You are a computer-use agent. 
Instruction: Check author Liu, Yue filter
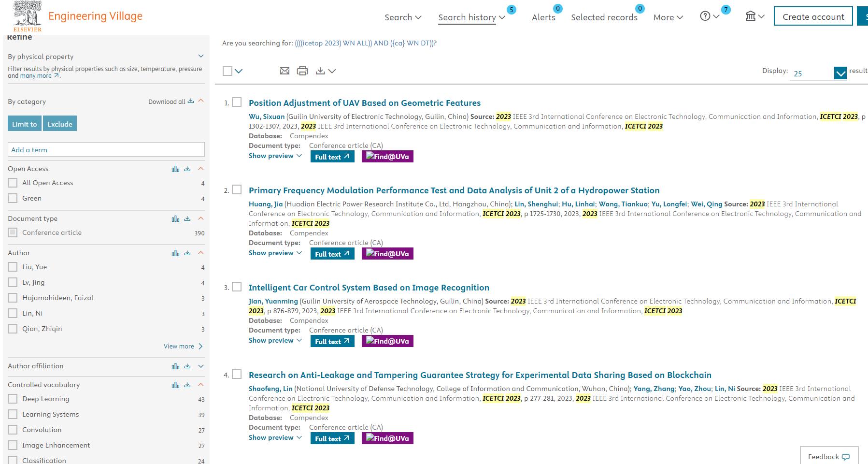(x=13, y=267)
